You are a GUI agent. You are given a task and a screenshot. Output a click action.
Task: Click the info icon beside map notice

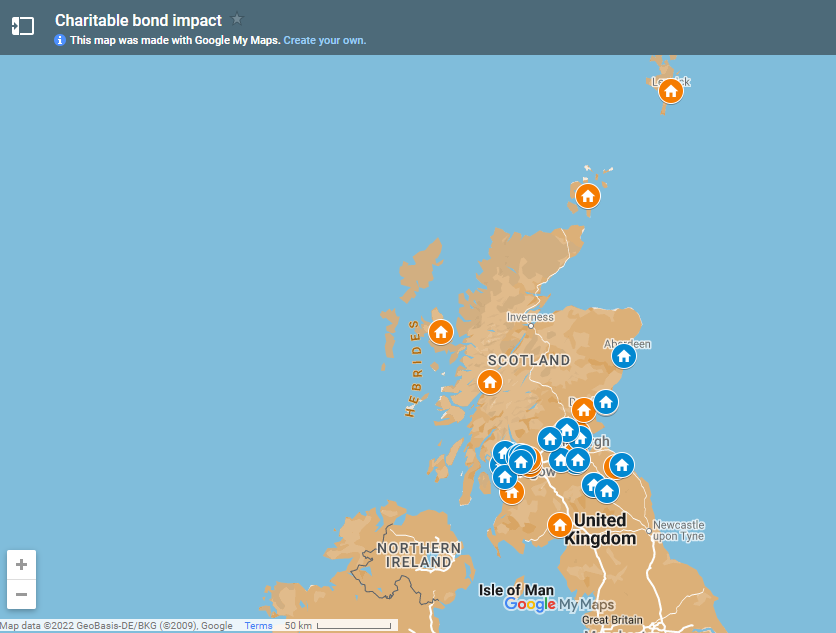pos(60,41)
